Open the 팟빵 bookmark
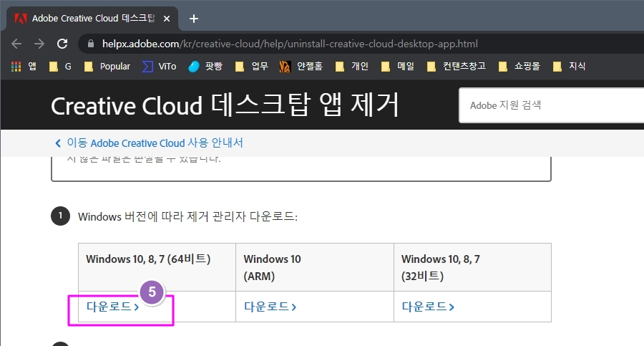 [205, 66]
